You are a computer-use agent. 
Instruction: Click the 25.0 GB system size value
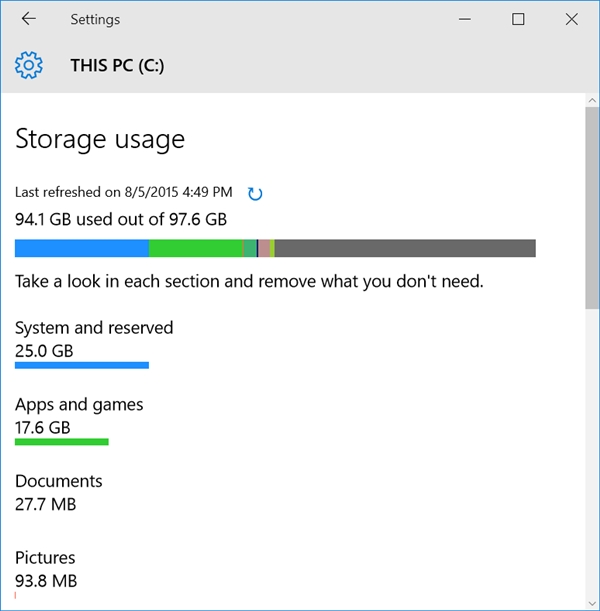44,351
